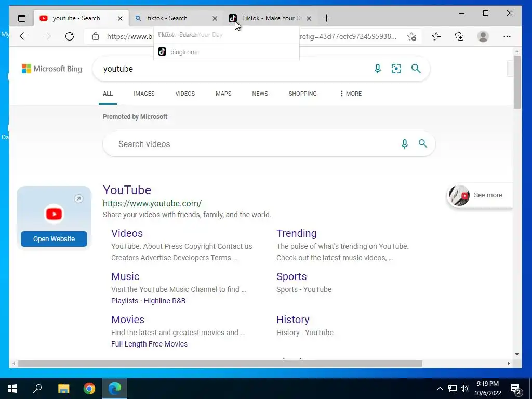Click the external link arrow on YouTube card

(78, 199)
